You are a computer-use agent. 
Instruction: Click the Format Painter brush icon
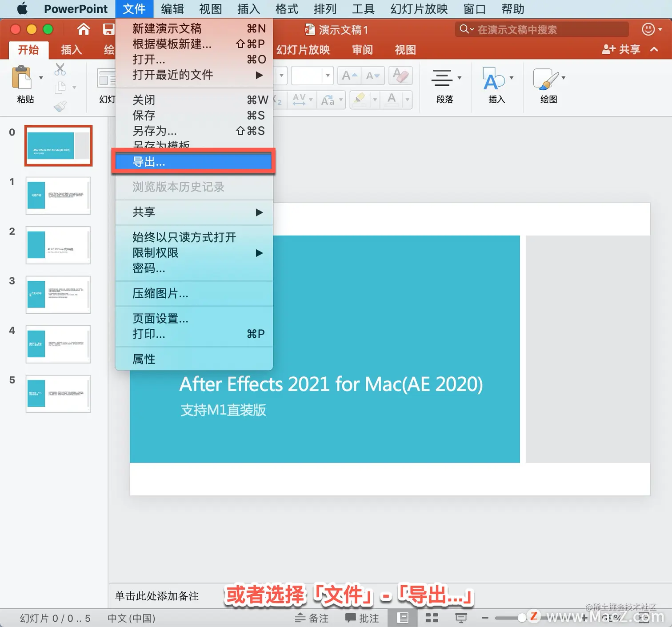pos(60,106)
